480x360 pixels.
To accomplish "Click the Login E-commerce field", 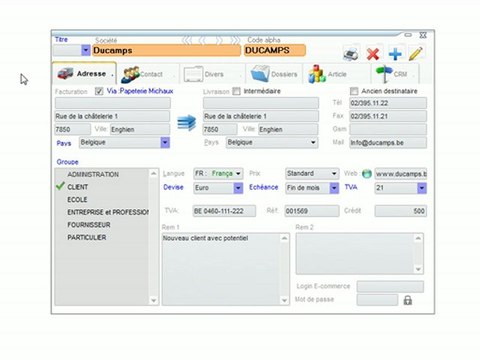I will (390, 286).
